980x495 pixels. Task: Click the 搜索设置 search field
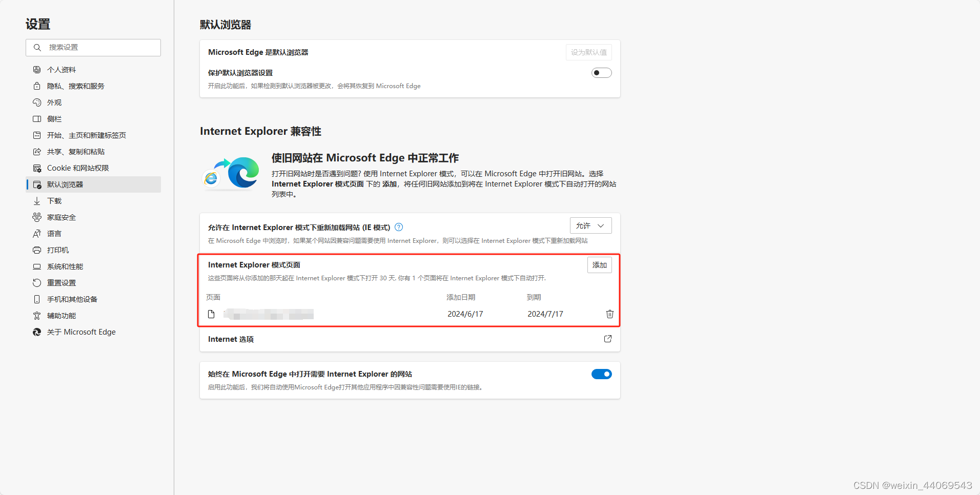(93, 48)
